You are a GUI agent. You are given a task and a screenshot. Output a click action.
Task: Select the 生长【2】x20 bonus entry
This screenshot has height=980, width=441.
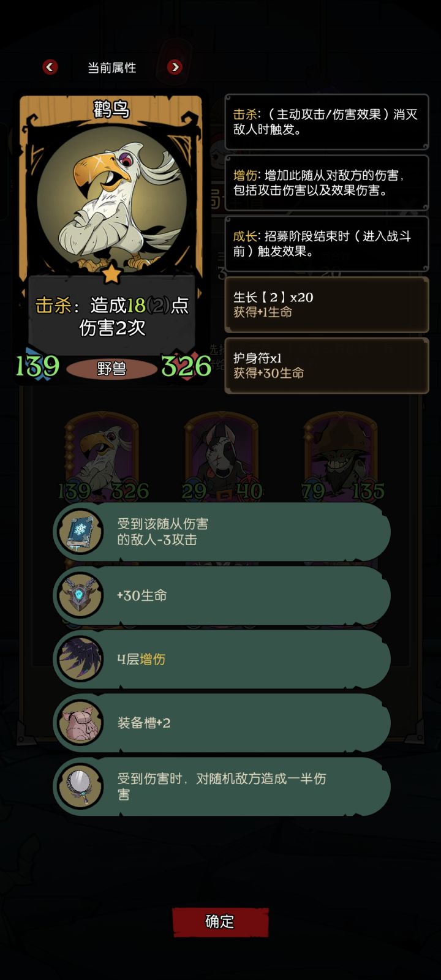tap(326, 304)
